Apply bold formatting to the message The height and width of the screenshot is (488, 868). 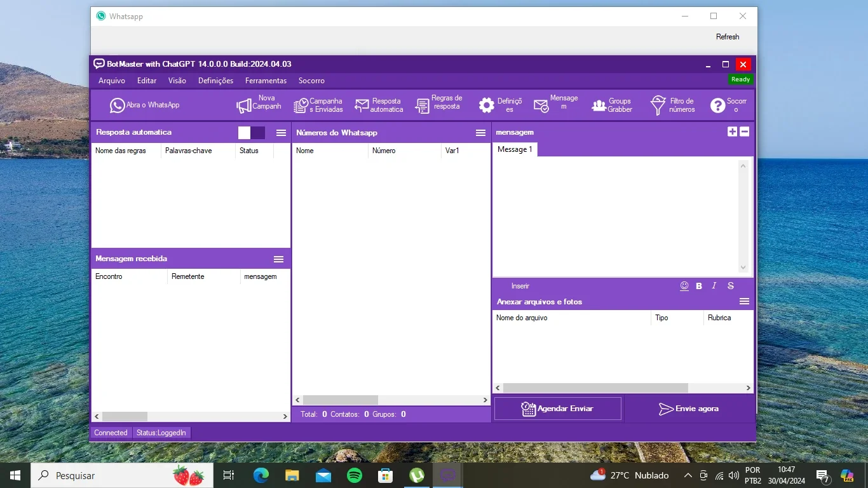(699, 286)
